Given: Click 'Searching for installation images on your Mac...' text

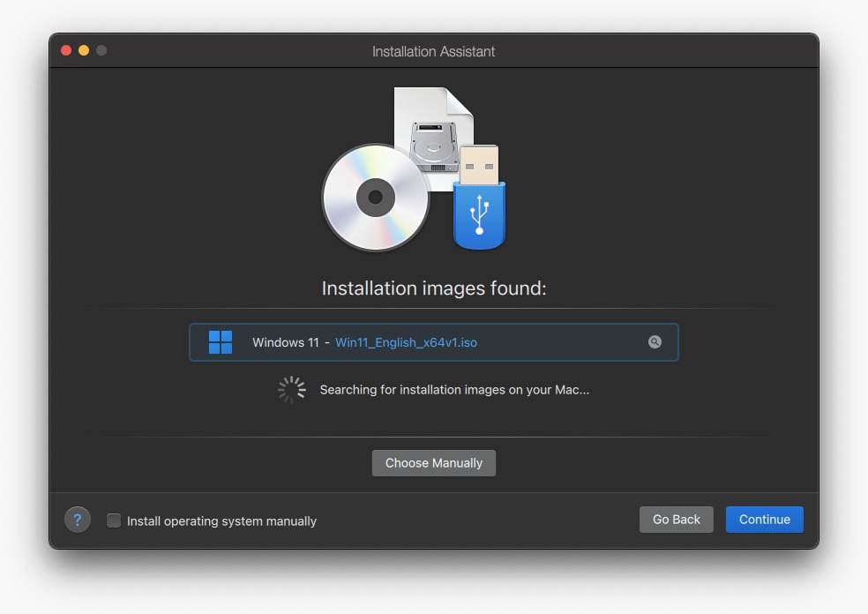Looking at the screenshot, I should tap(454, 390).
